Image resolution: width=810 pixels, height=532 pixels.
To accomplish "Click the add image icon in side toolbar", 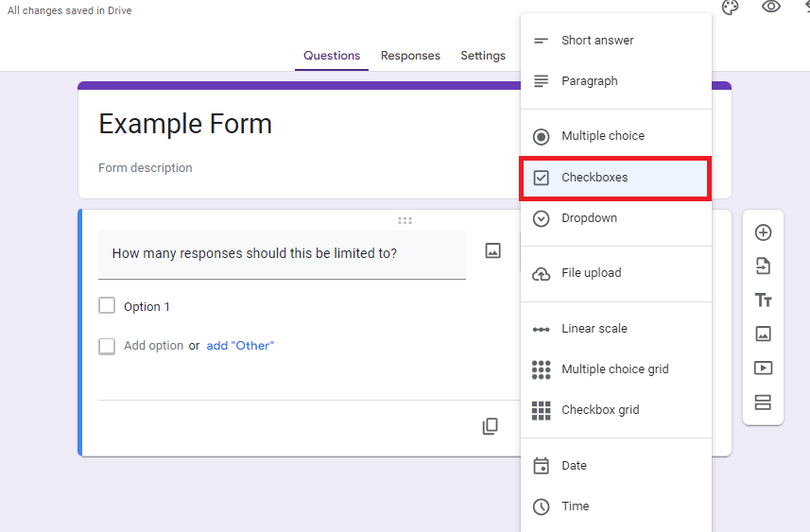I will (x=763, y=334).
